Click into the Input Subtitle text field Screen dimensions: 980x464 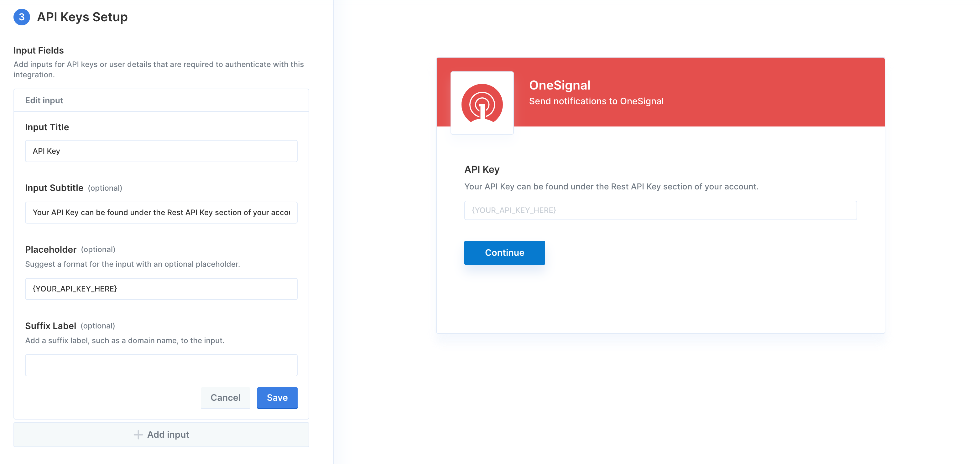tap(161, 212)
